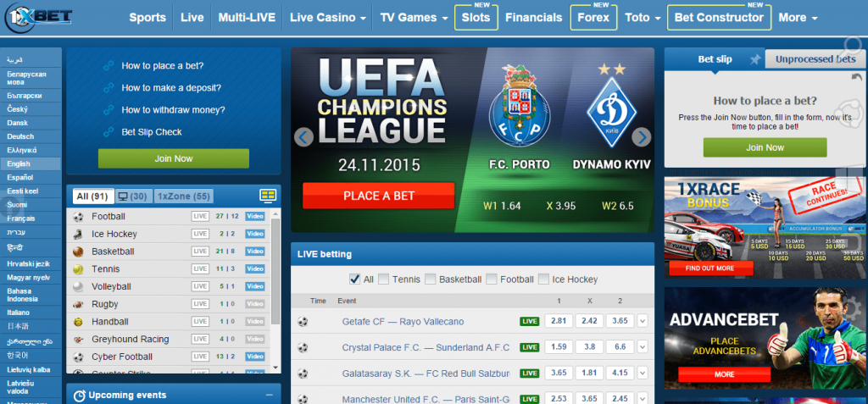Advance banner with right arrow
868x404 pixels.
(641, 136)
